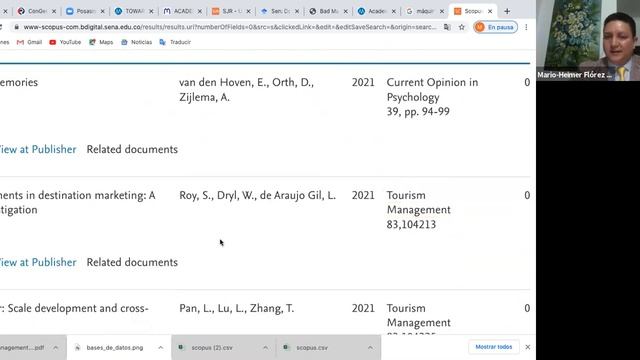
Task: Switch to the máqui Google tab
Action: click(420, 11)
